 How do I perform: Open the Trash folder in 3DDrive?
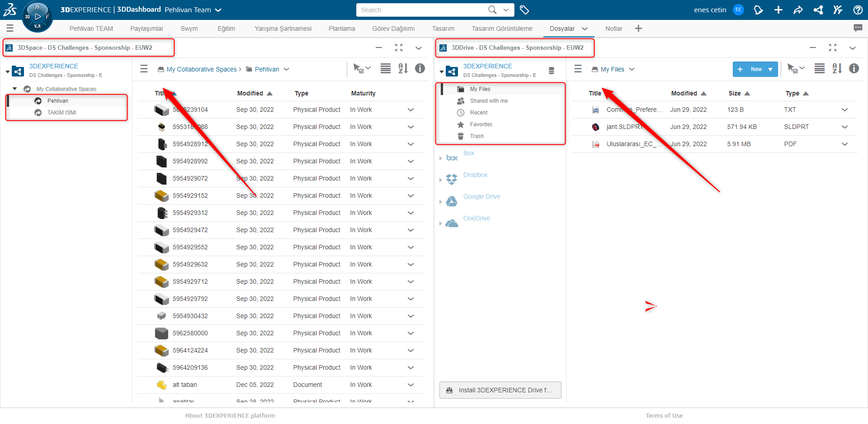476,136
